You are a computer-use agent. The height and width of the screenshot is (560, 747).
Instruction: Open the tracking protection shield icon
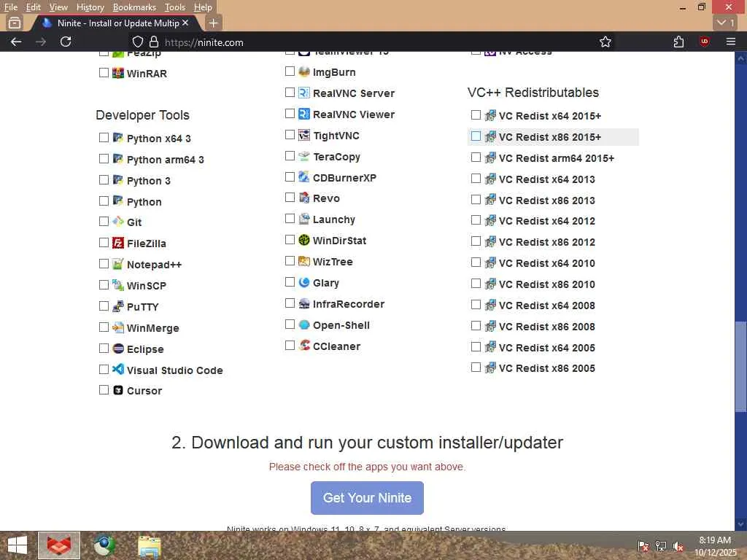coord(138,42)
